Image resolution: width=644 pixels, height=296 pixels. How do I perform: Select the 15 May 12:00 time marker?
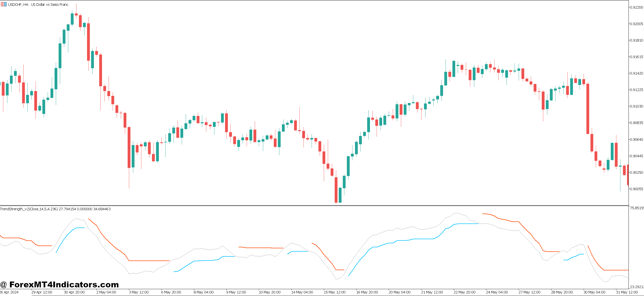334,292
